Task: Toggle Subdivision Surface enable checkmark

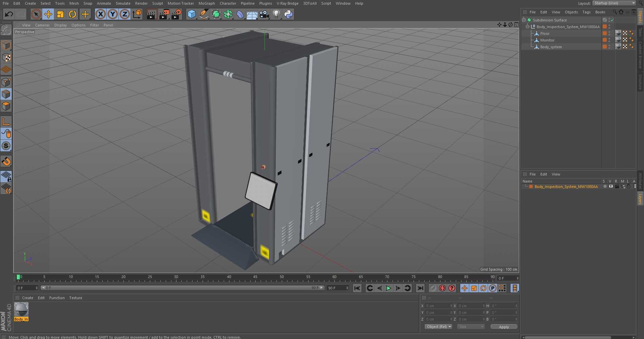Action: point(612,20)
